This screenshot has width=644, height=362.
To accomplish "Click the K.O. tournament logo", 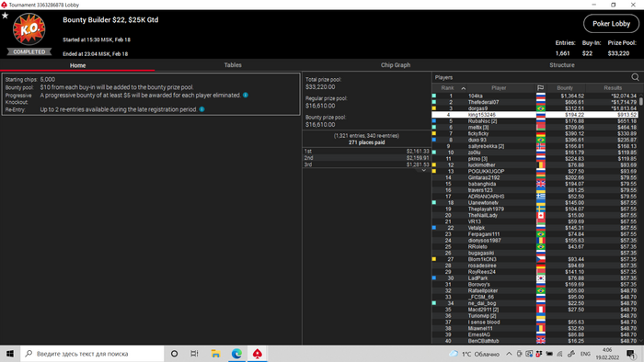I will (29, 29).
